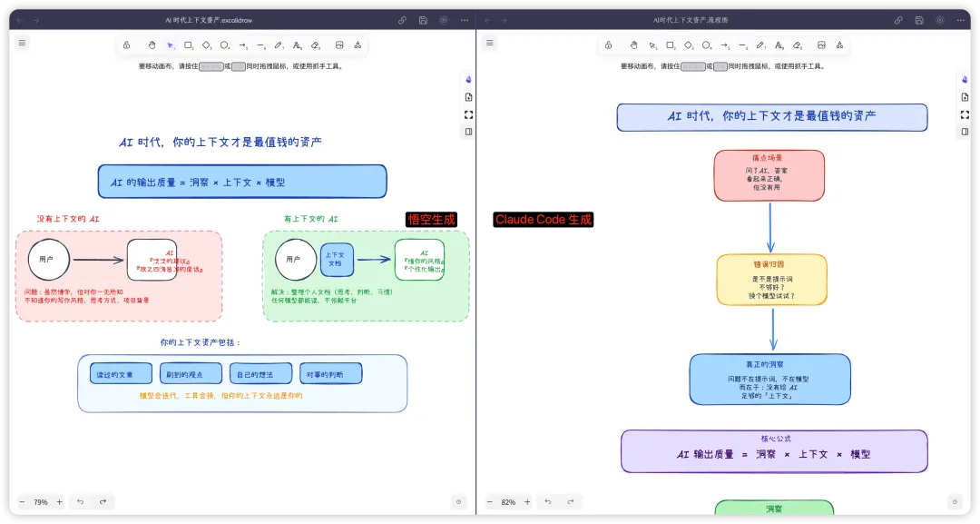Choose Rectangle tool in left canvas toolbar
This screenshot has height=524, width=980.
pyautogui.click(x=188, y=45)
